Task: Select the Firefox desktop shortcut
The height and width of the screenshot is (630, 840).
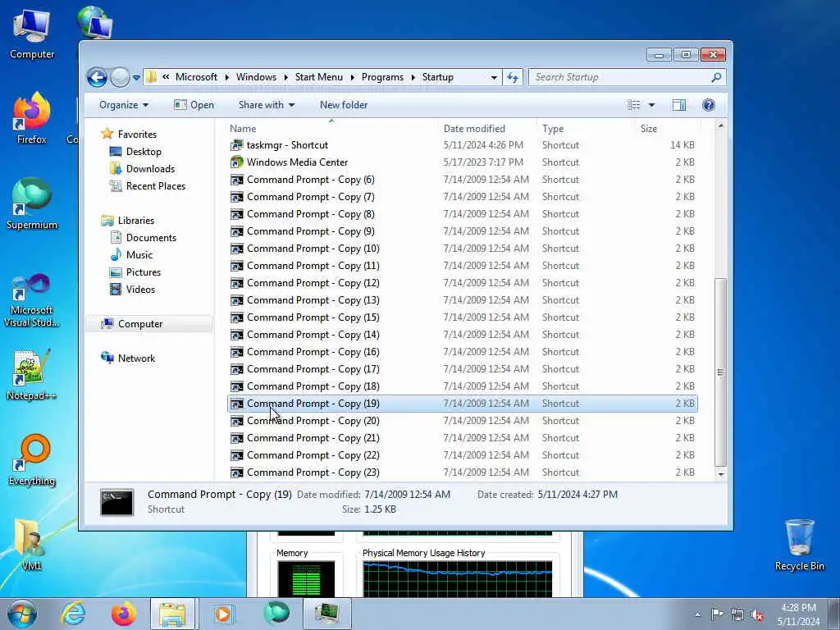Action: (x=32, y=118)
